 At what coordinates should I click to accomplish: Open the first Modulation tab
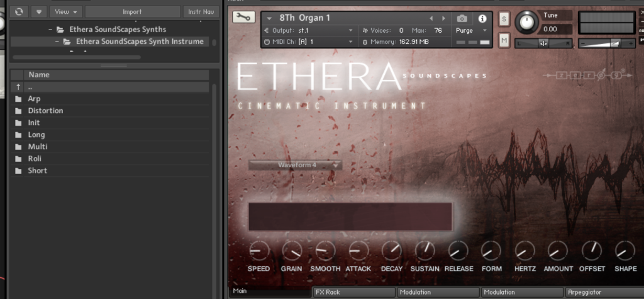point(438,292)
